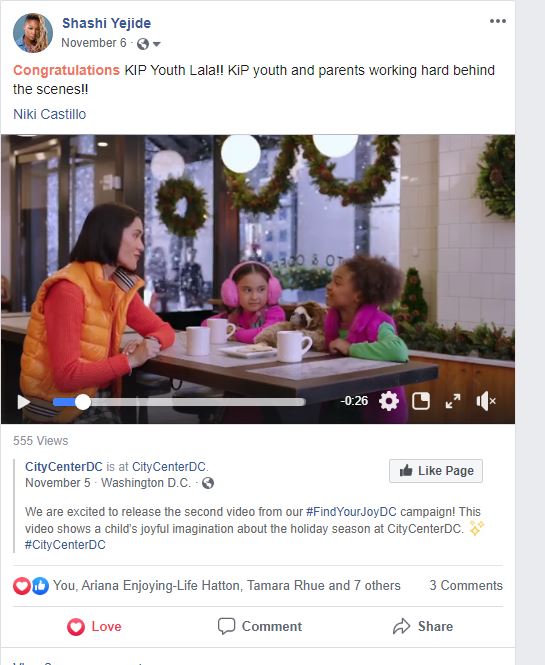This screenshot has height=665, width=545.
Task: Open Shashi Yejide's profile link
Action: (106, 23)
